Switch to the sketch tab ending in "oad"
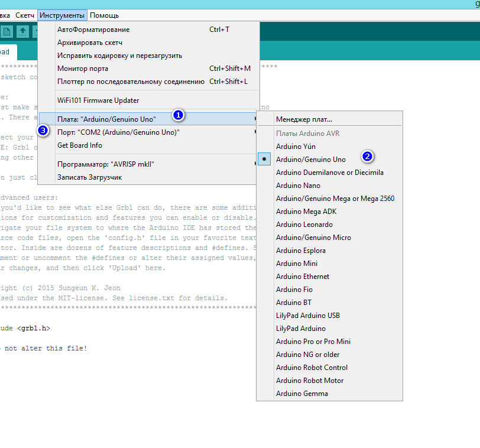The width and height of the screenshot is (480, 448). (x=8, y=52)
